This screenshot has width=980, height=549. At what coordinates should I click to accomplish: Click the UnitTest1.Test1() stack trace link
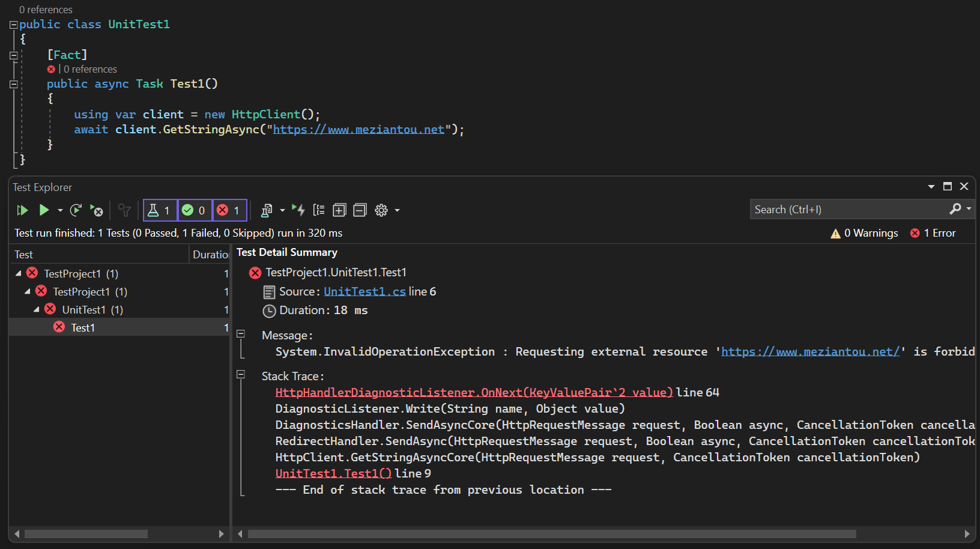click(333, 473)
